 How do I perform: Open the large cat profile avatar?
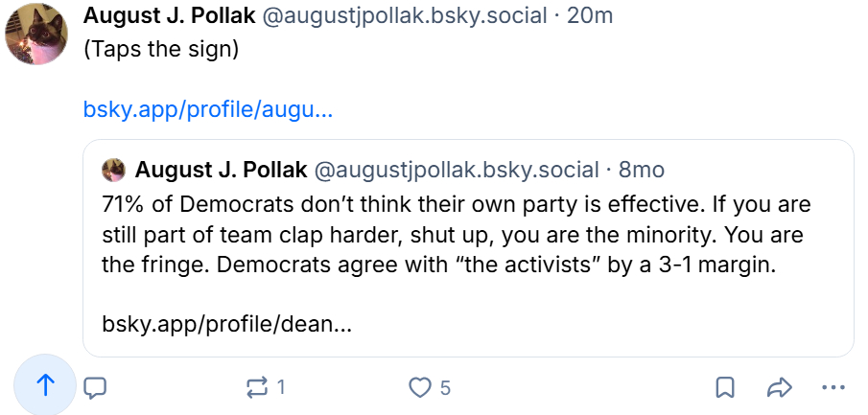37,34
